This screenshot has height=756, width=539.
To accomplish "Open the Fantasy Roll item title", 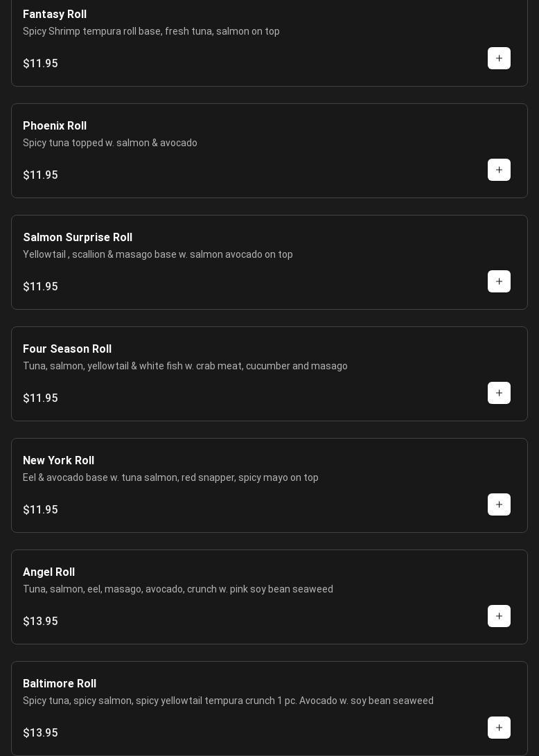I will [x=55, y=14].
